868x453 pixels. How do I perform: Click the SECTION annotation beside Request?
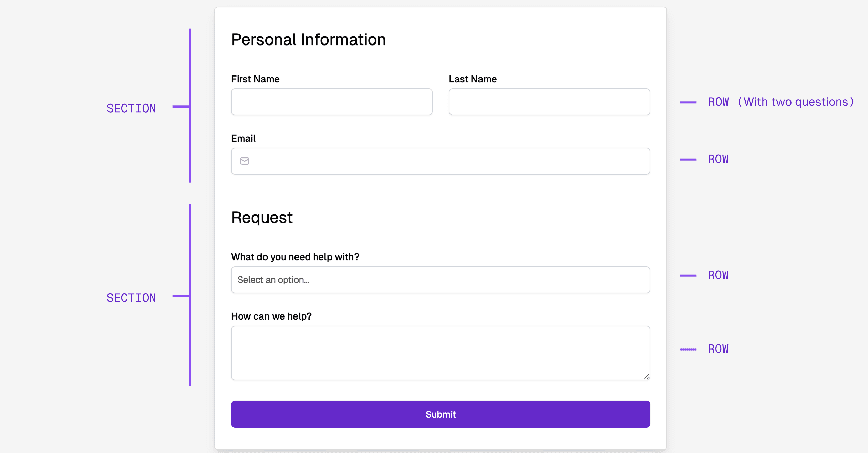pos(131,298)
